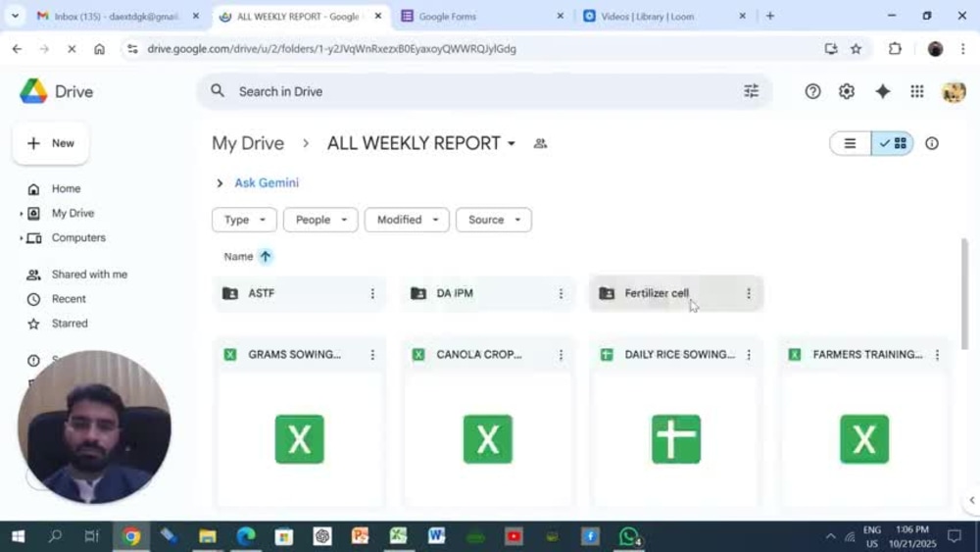Viewport: 980px width, 552px height.
Task: Open the People filter dropdown
Action: coord(320,220)
